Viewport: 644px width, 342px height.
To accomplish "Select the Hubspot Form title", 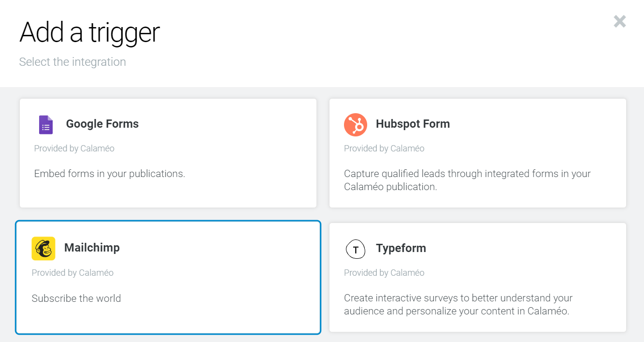I will click(x=413, y=124).
